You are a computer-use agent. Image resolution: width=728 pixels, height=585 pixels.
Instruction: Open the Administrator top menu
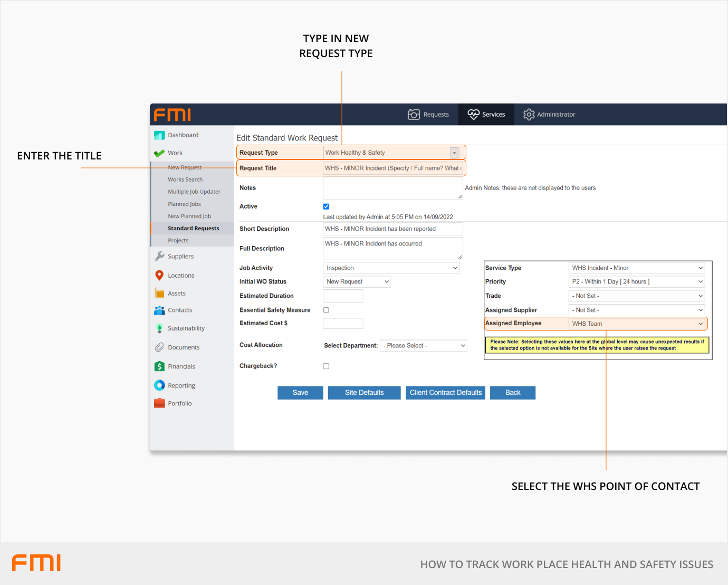pyautogui.click(x=549, y=115)
